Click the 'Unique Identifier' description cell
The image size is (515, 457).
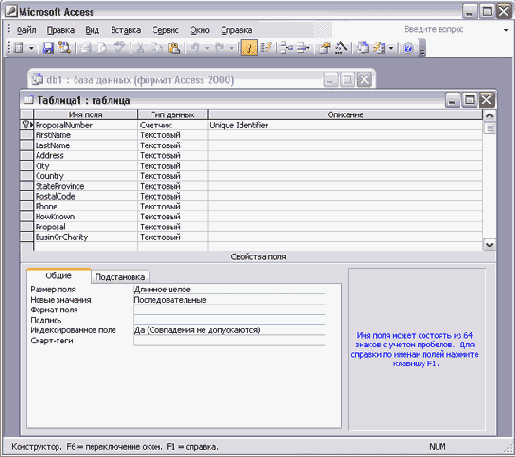[345, 125]
